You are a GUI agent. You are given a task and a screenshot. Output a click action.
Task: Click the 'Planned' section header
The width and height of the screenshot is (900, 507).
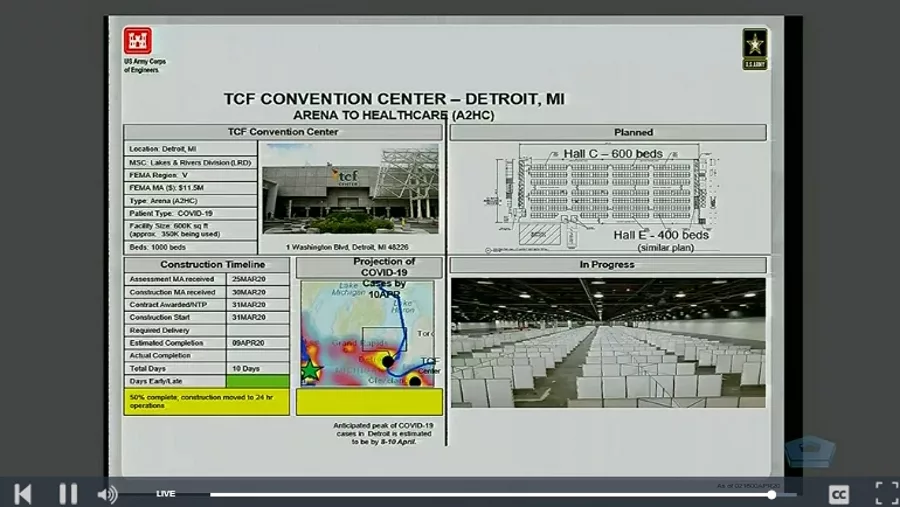[x=608, y=133]
